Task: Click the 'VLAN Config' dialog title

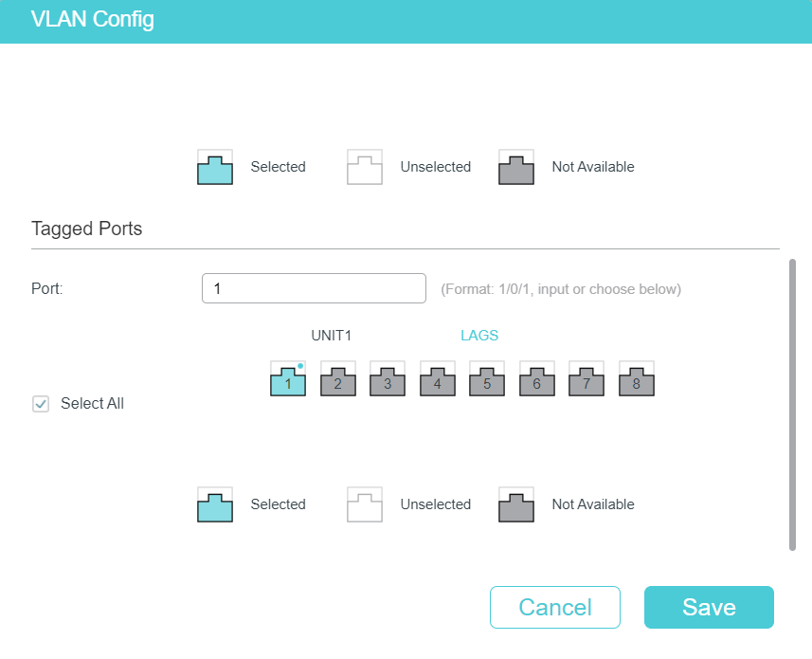Action: coord(92,19)
